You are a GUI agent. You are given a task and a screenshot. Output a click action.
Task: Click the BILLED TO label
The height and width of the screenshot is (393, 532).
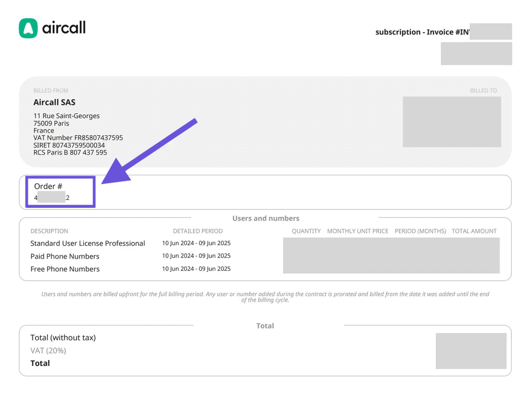483,91
